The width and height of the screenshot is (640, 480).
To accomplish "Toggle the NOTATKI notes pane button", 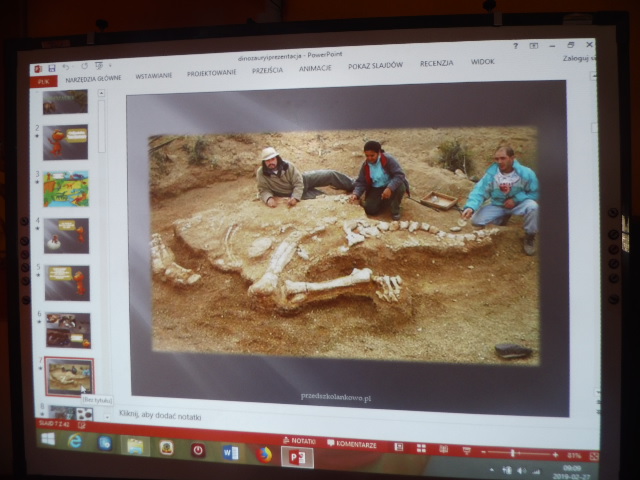I will 299,441.
